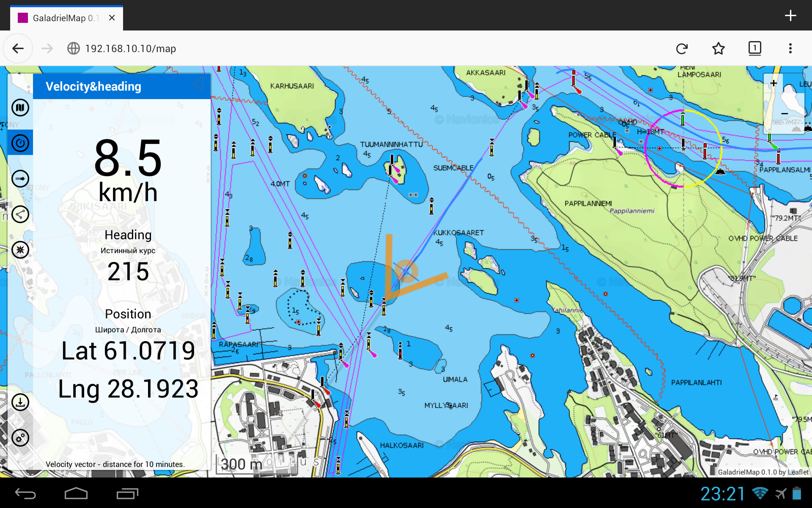The height and width of the screenshot is (508, 812).
Task: Select the speedometer Velocity&heading tool
Action: click(x=20, y=142)
